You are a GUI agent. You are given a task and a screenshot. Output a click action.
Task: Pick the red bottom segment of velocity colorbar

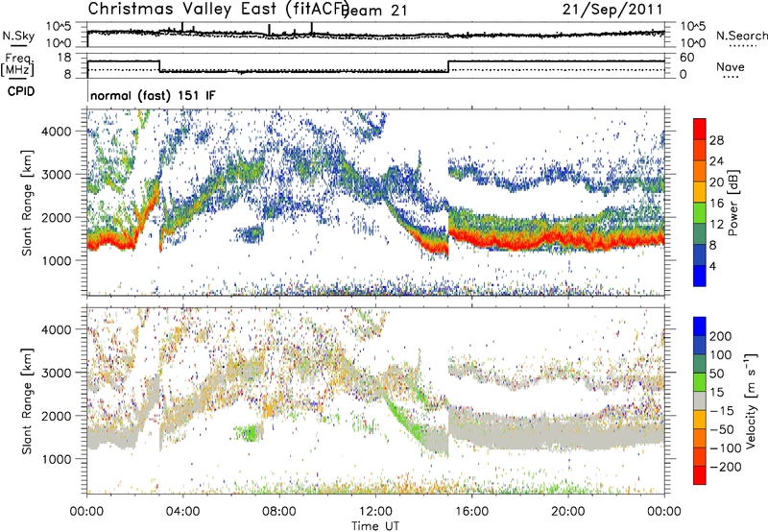[x=700, y=475]
